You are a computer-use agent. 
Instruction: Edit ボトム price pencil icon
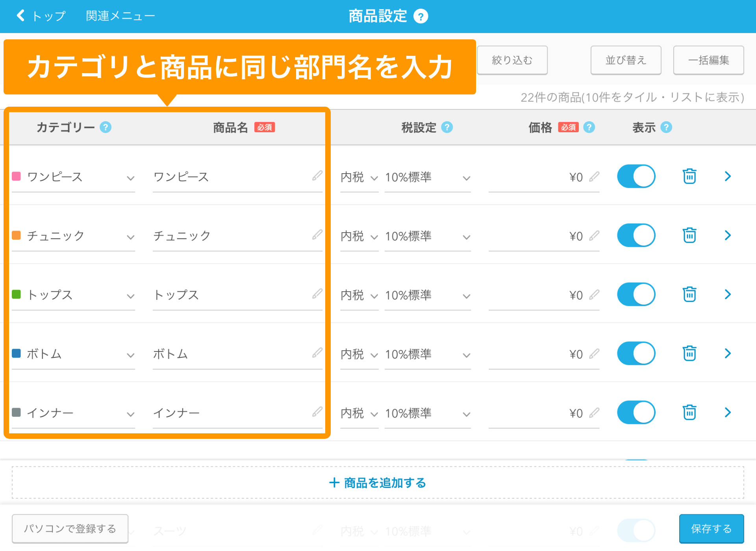594,354
